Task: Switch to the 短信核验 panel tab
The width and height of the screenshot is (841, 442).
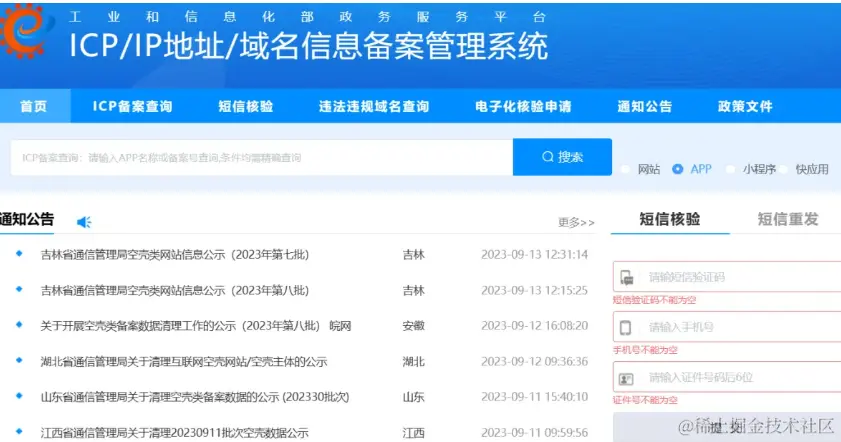Action: coord(670,219)
